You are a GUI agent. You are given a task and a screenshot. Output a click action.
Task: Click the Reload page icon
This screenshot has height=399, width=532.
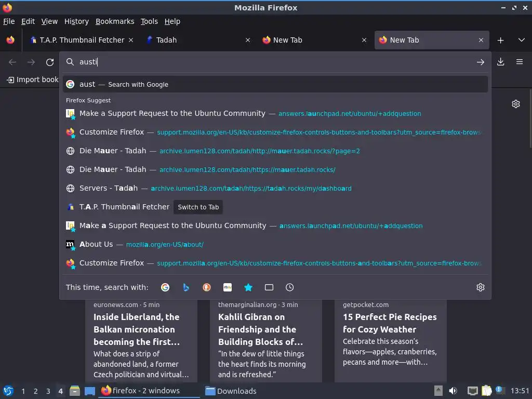[x=50, y=62]
